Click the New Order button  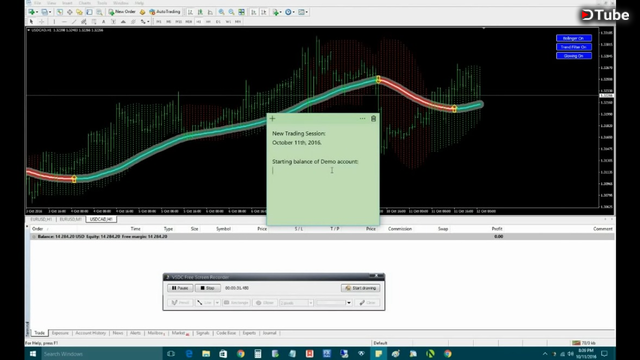122,12
